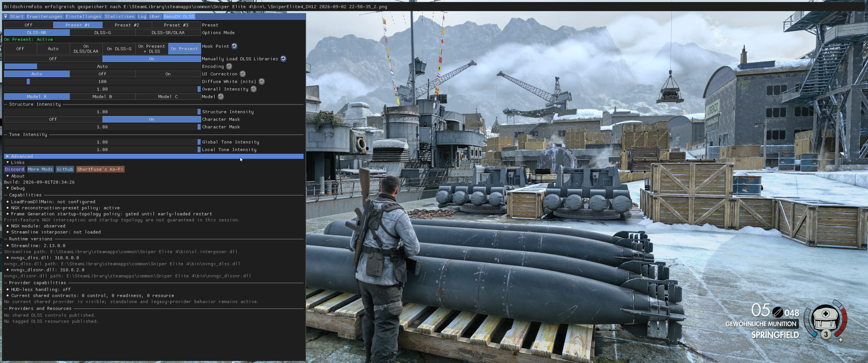This screenshot has width=868, height=363.
Task: Set Options Mode to DLSS-G
Action: point(102,33)
